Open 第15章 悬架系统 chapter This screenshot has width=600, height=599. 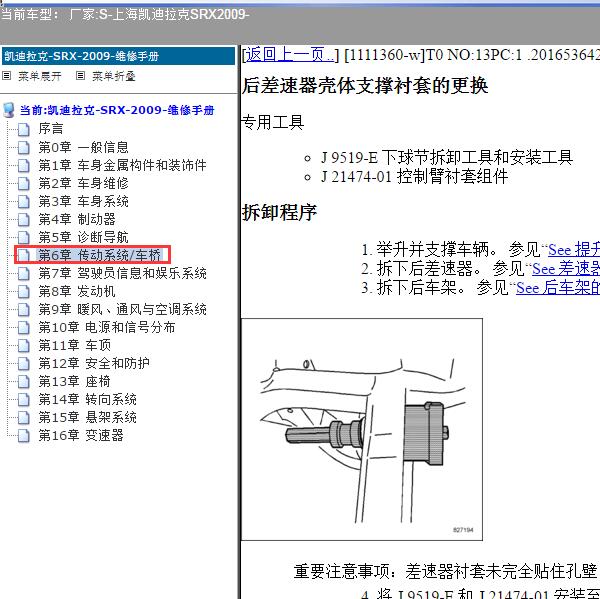[x=87, y=417]
